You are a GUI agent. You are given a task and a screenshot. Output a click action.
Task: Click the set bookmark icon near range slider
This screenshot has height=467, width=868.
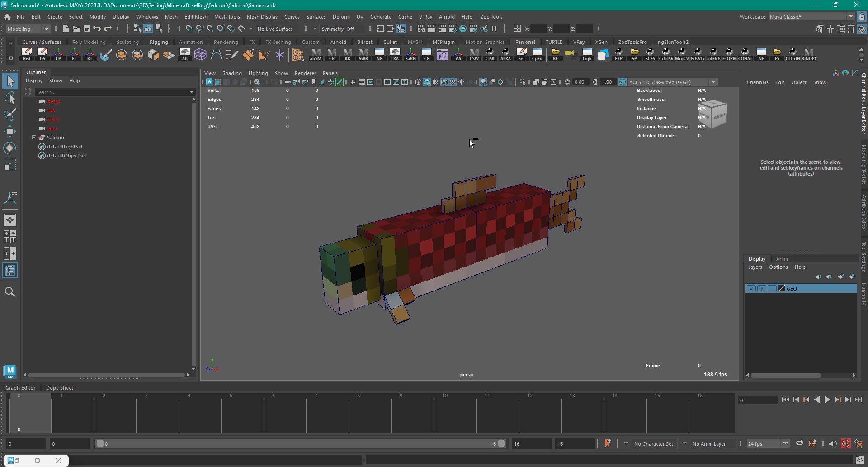coord(608,443)
